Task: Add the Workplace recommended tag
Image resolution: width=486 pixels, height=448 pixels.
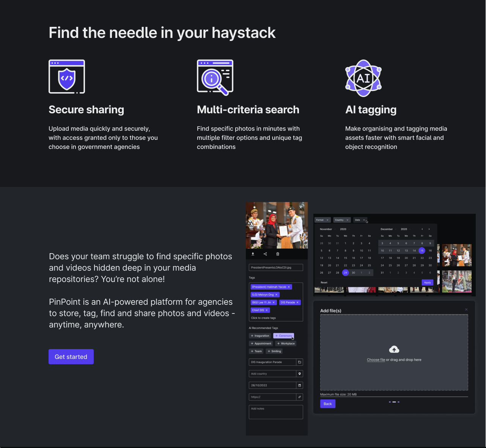Action: coord(286,343)
